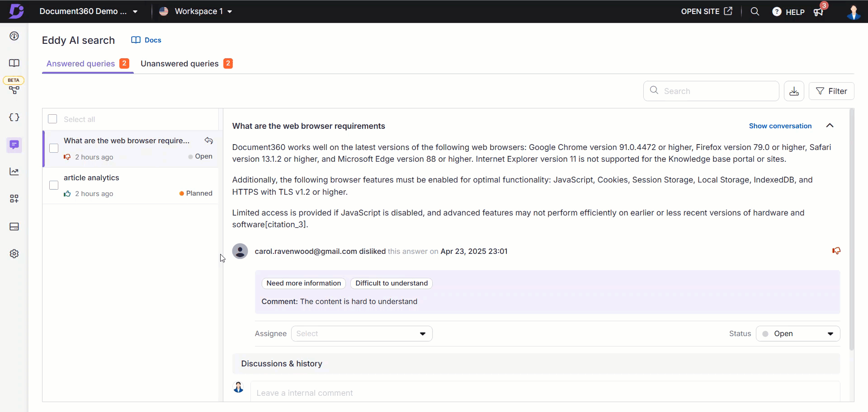
Task: Toggle the Select all checkbox
Action: pyautogui.click(x=53, y=119)
